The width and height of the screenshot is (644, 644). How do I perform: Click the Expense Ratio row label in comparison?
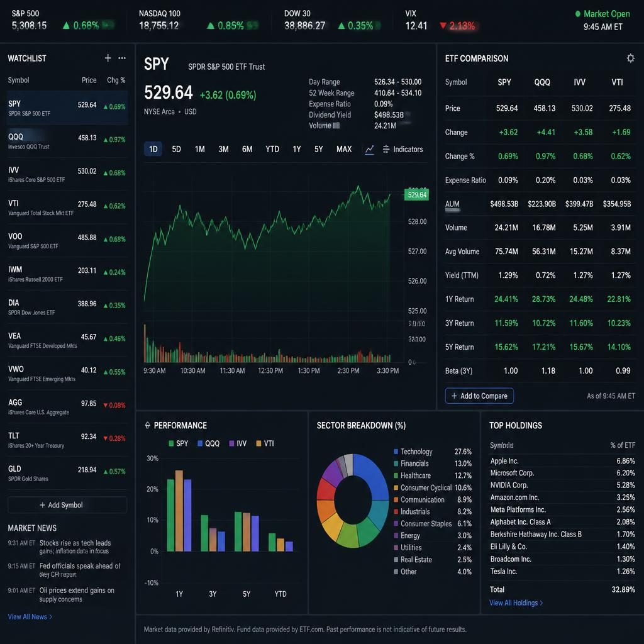click(x=465, y=180)
